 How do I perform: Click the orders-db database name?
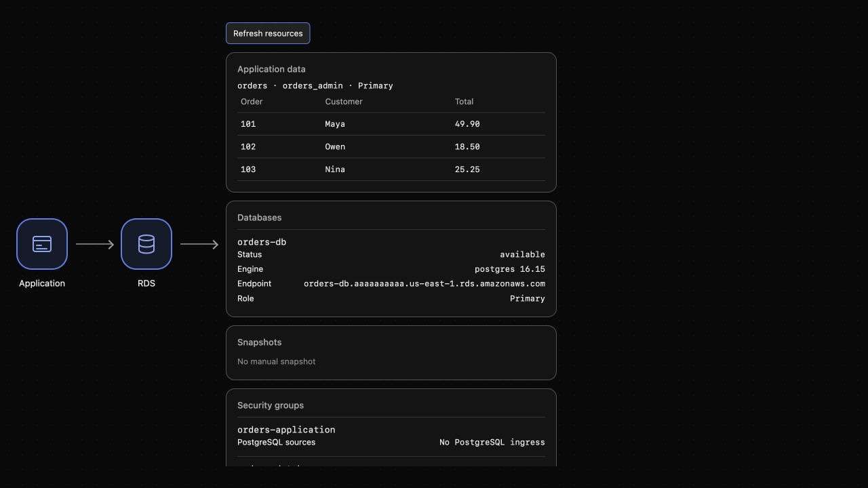262,242
